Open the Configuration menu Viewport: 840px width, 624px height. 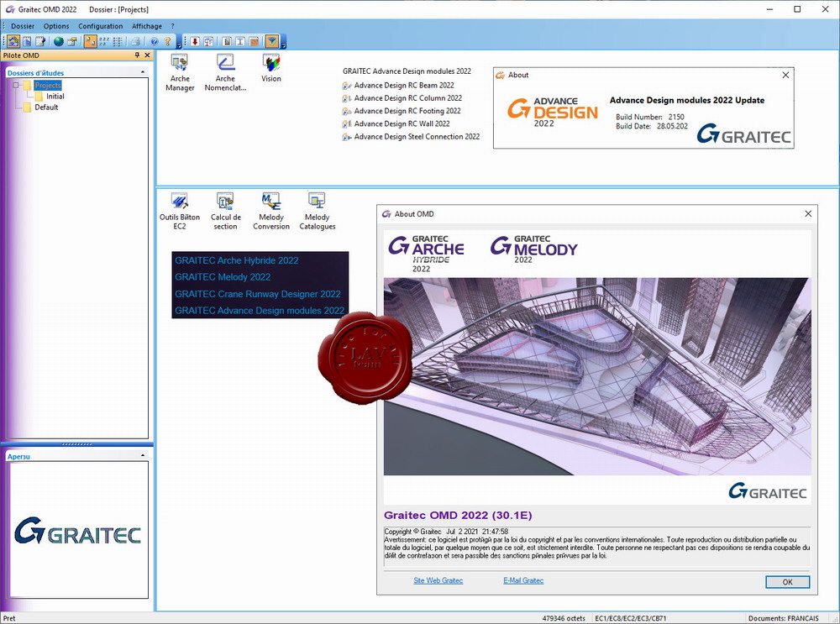coord(100,26)
